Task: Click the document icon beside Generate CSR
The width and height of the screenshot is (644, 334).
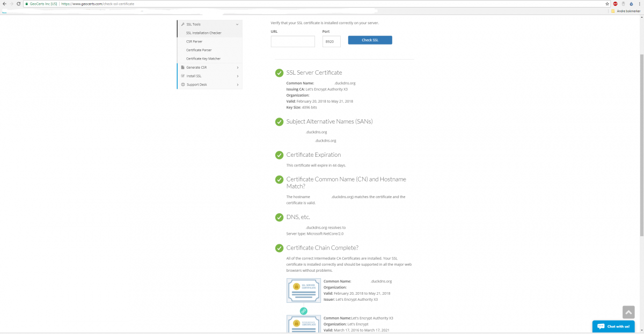Action: (x=182, y=67)
